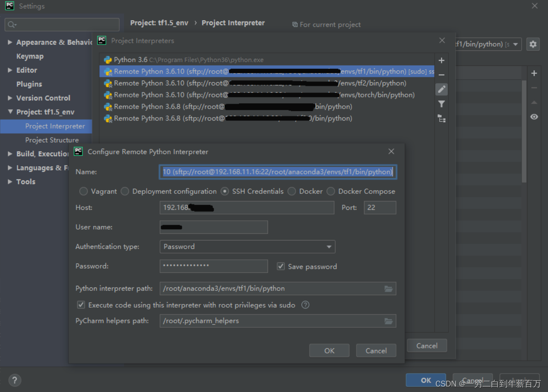Cancel the Project Interpreters dialog
The width and height of the screenshot is (548, 392).
click(427, 346)
